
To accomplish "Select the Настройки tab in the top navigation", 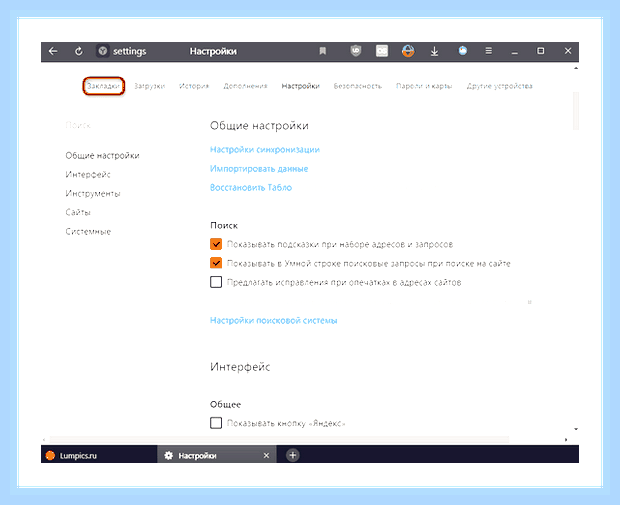I will click(x=301, y=86).
